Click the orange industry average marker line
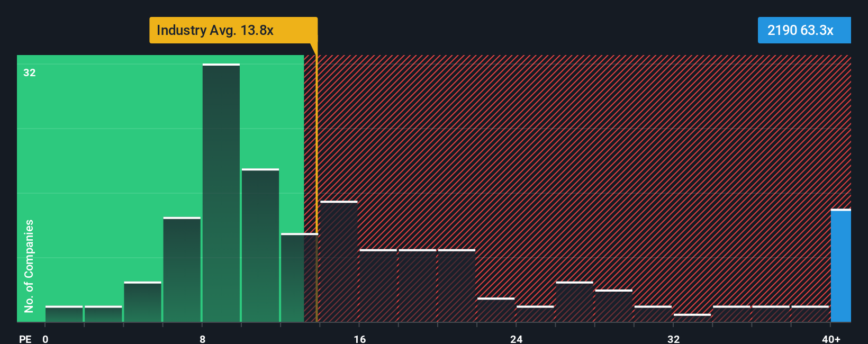The image size is (868, 344). tap(317, 183)
